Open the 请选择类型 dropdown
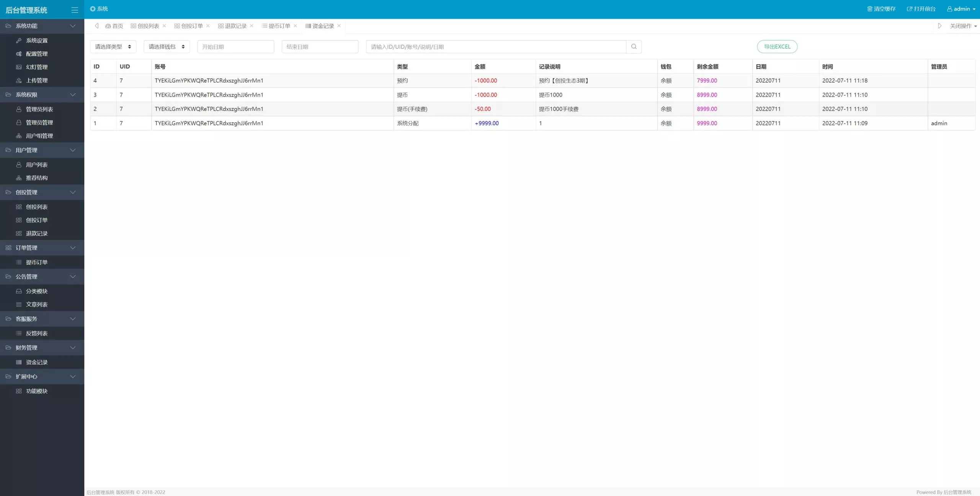 tap(113, 47)
